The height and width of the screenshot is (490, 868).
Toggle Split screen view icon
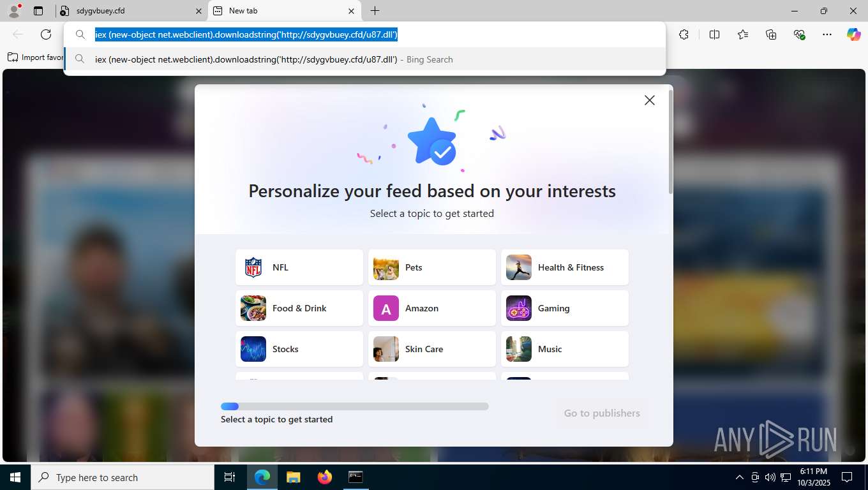(x=714, y=34)
